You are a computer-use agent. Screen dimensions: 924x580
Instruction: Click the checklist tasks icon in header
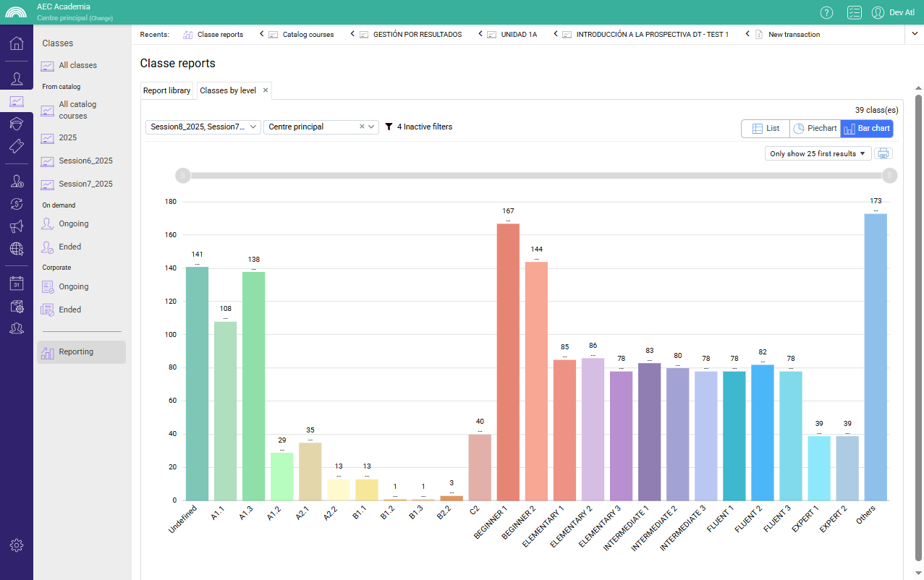[x=854, y=12]
